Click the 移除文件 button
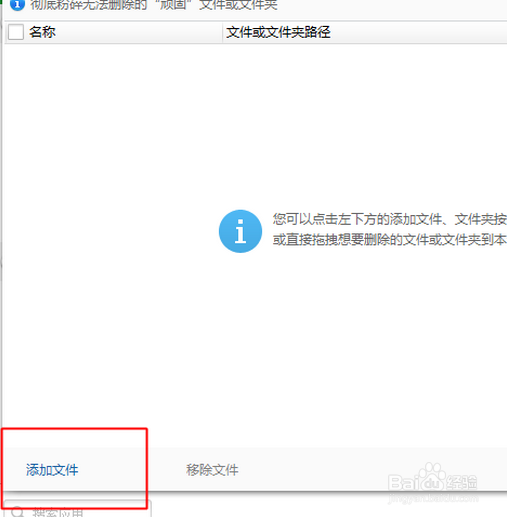This screenshot has width=507, height=517. [x=212, y=470]
